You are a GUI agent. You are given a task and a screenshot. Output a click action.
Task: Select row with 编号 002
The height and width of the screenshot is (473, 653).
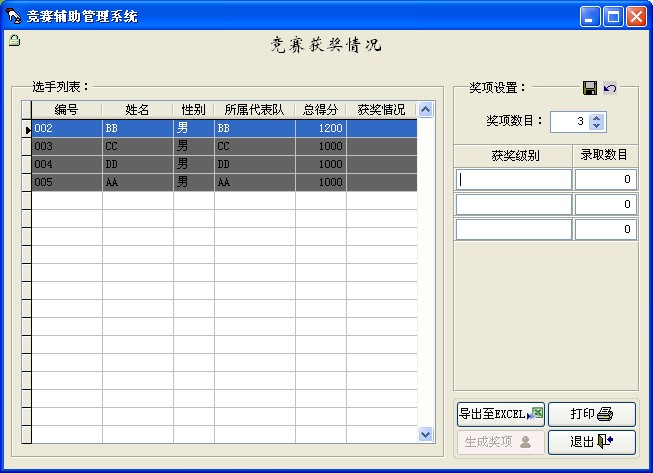[x=224, y=128]
